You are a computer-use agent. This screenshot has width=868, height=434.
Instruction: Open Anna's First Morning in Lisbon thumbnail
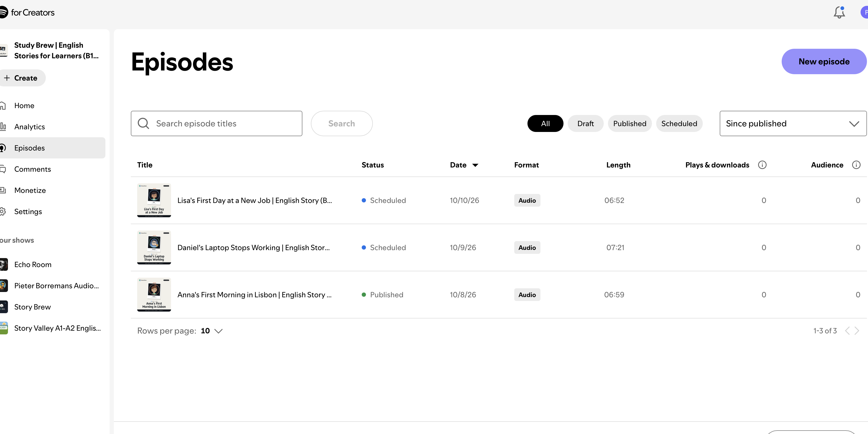click(154, 295)
